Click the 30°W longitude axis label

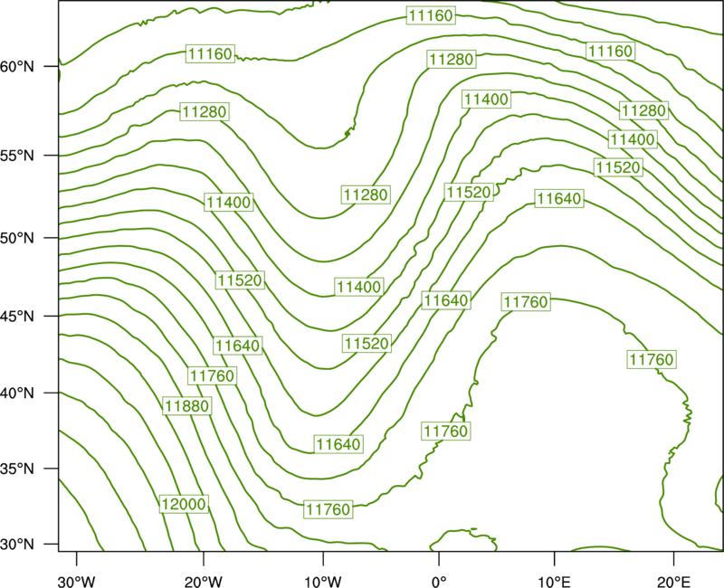[77, 582]
